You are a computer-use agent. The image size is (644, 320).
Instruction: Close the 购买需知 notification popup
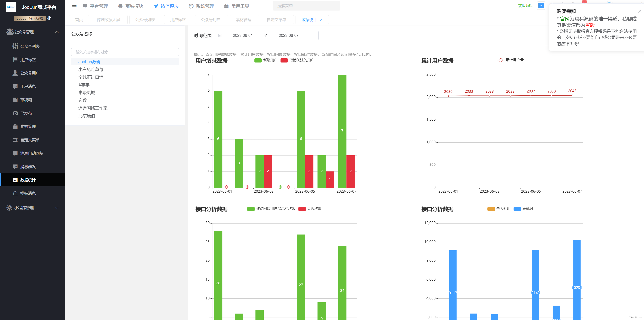pyautogui.click(x=640, y=11)
